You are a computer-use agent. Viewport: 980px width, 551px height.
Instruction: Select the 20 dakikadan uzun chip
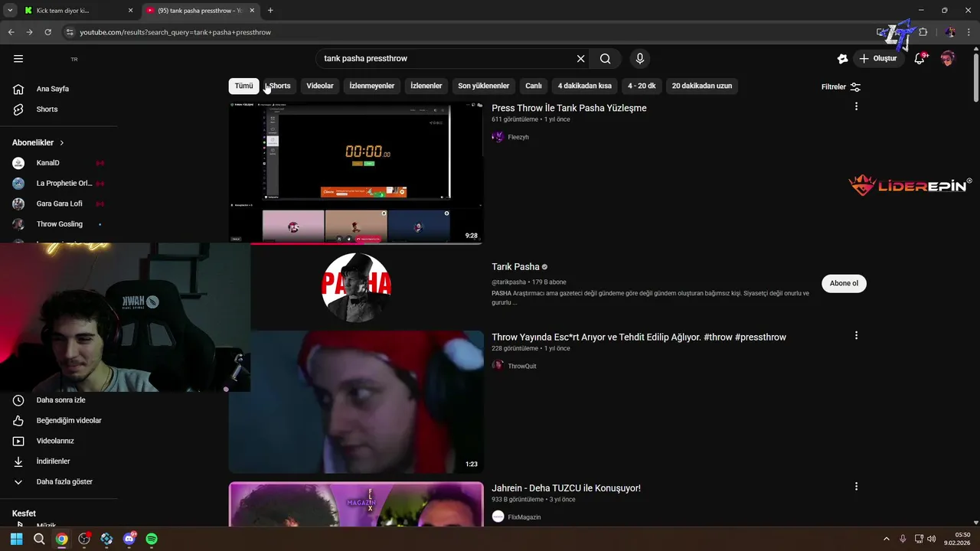point(701,86)
